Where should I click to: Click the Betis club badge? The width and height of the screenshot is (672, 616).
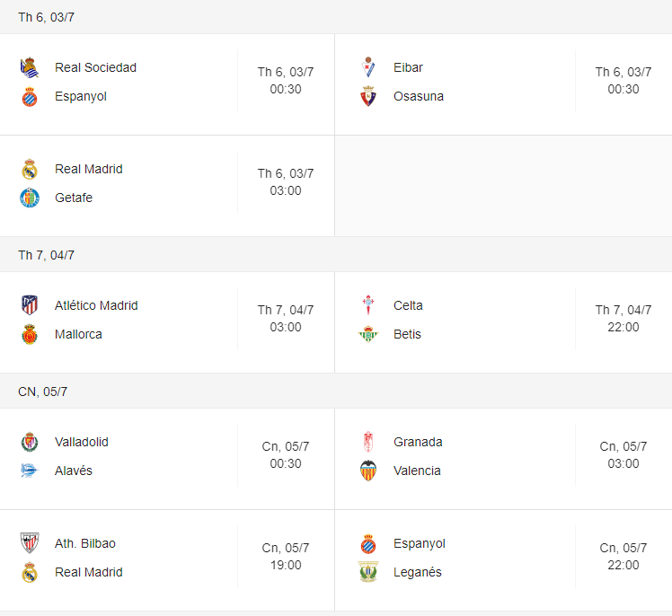368,334
